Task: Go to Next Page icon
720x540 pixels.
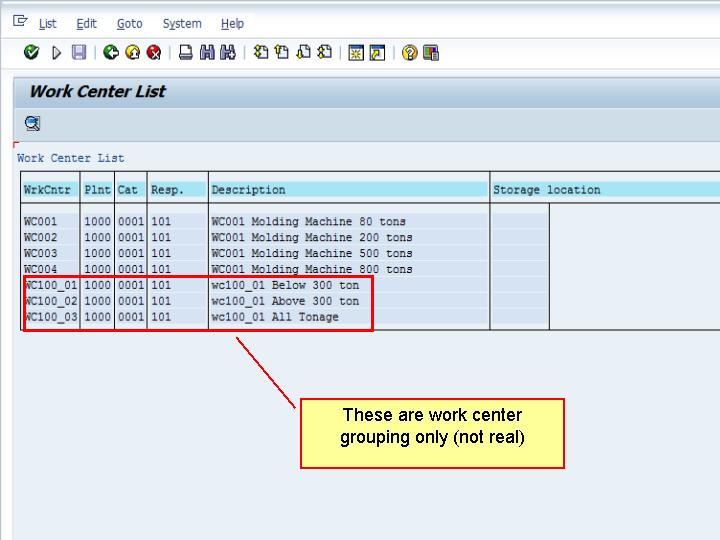Action: [303, 52]
